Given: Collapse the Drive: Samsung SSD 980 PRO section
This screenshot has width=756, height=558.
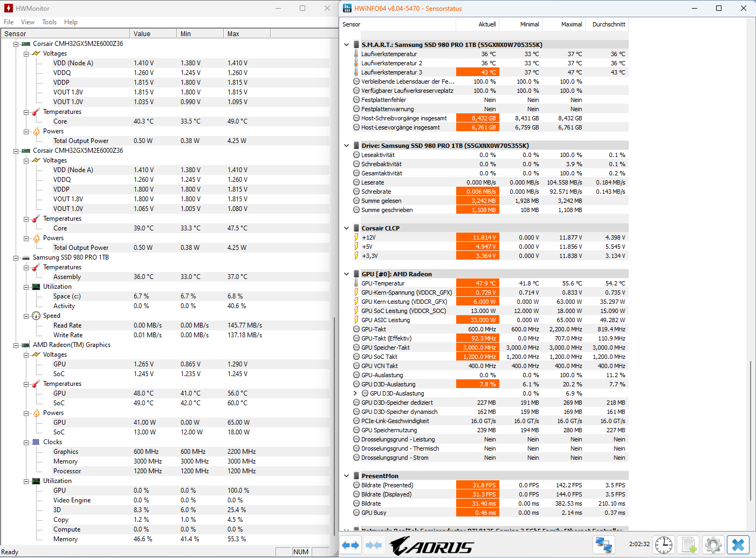Looking at the screenshot, I should tap(346, 146).
